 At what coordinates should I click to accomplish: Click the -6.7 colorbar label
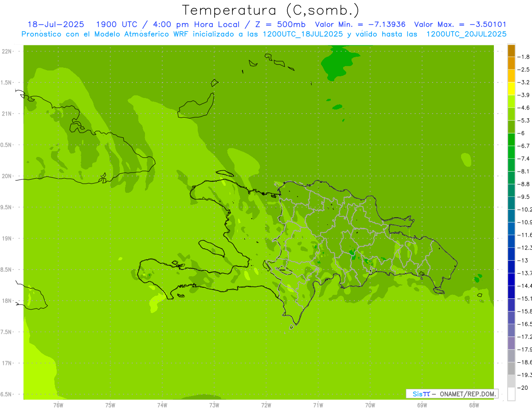click(x=524, y=146)
